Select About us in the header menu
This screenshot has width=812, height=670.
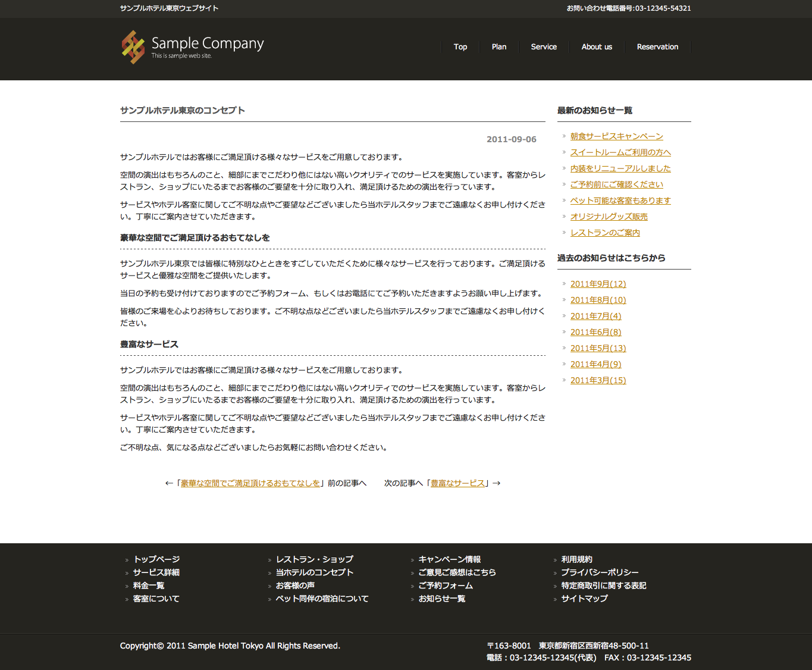tap(597, 47)
